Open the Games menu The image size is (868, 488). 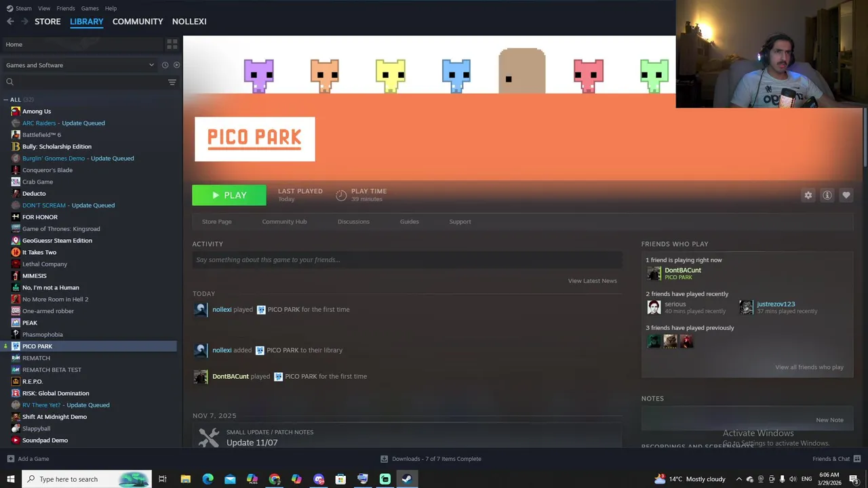click(90, 8)
